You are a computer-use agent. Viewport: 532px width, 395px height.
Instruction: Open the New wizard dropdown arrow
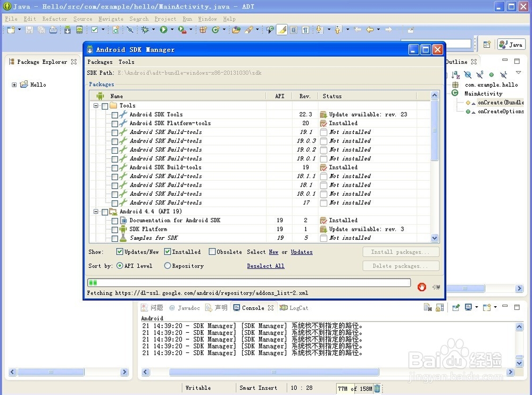tap(19, 30)
